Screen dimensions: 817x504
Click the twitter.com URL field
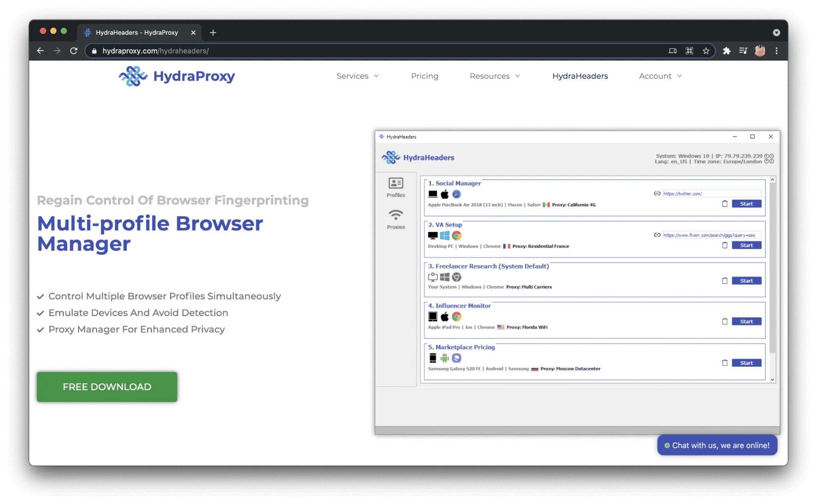click(712, 194)
